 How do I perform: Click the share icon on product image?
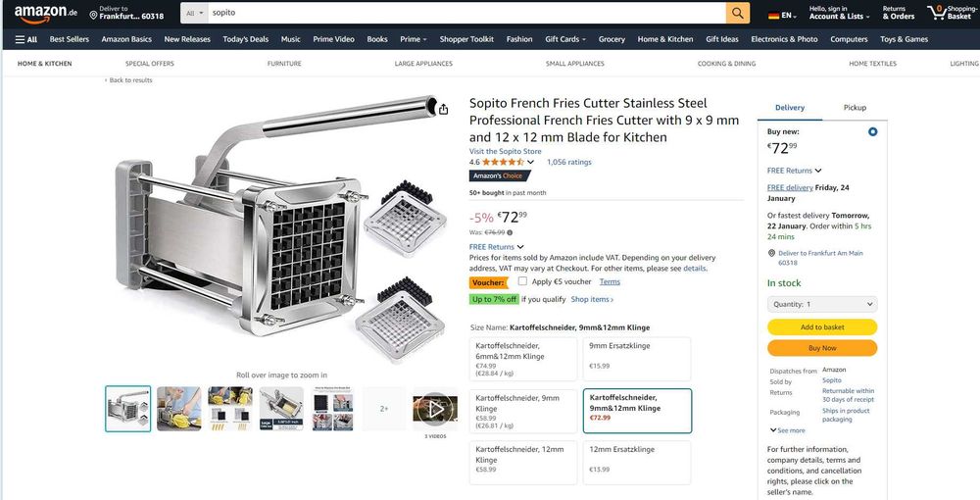coord(443,109)
